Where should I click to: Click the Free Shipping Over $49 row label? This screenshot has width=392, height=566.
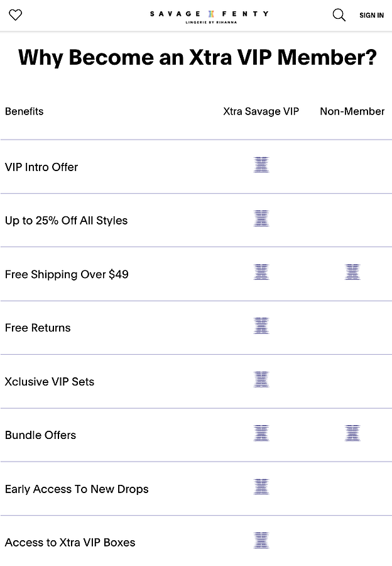(67, 274)
